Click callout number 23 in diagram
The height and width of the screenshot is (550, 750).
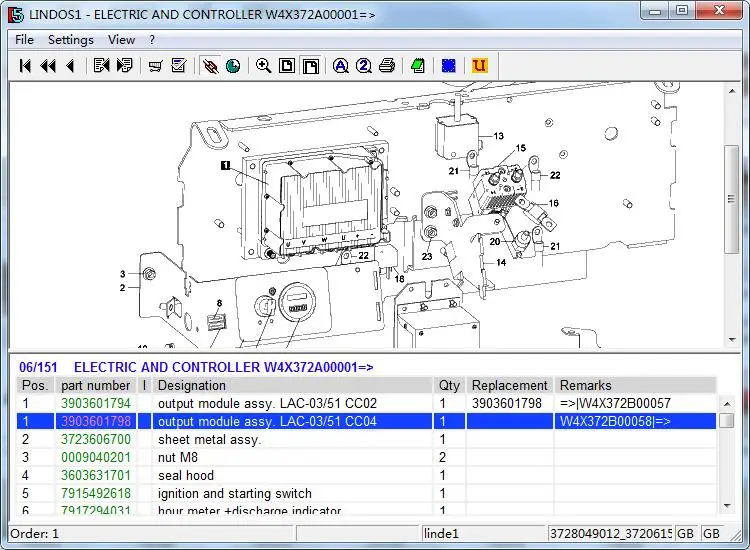[427, 257]
